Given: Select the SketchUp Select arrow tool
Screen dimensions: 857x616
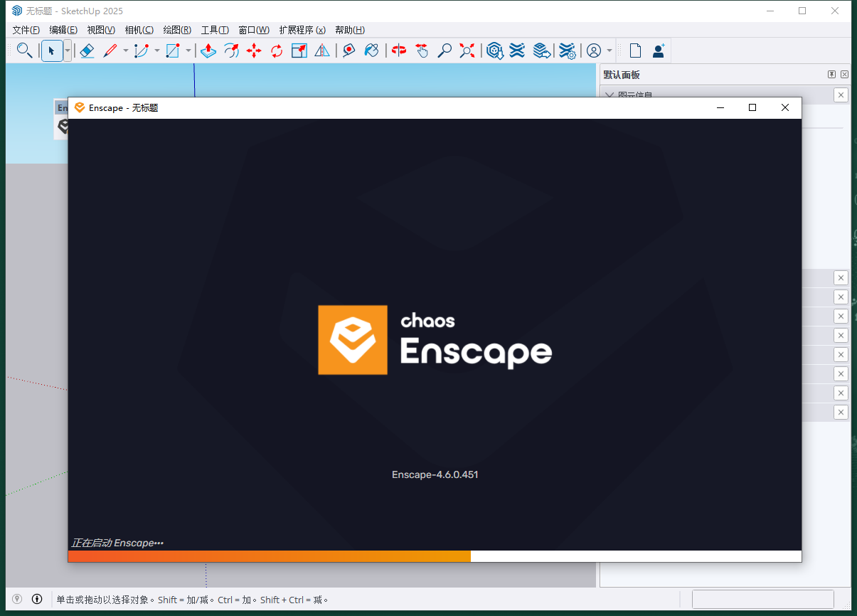Looking at the screenshot, I should 53,51.
